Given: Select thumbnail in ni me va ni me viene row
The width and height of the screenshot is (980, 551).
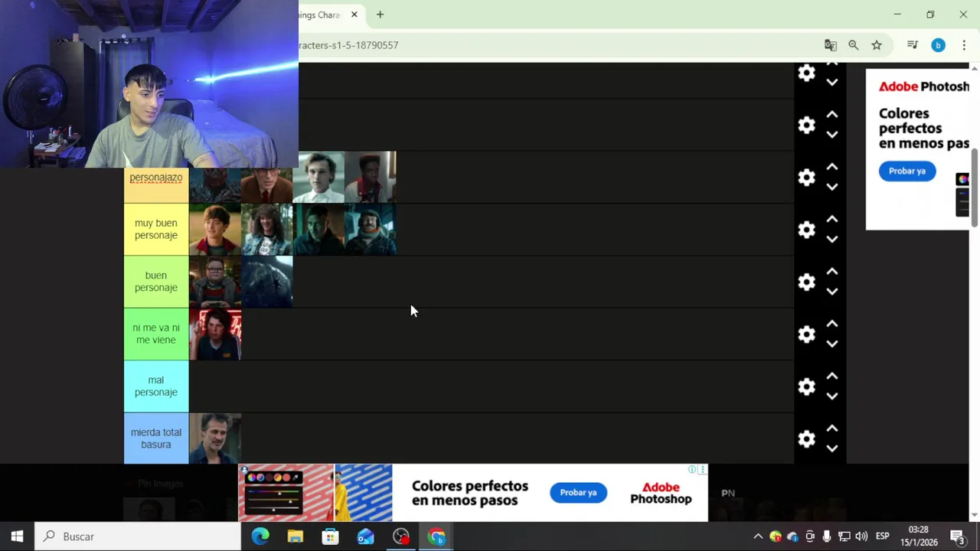Looking at the screenshot, I should [x=215, y=334].
